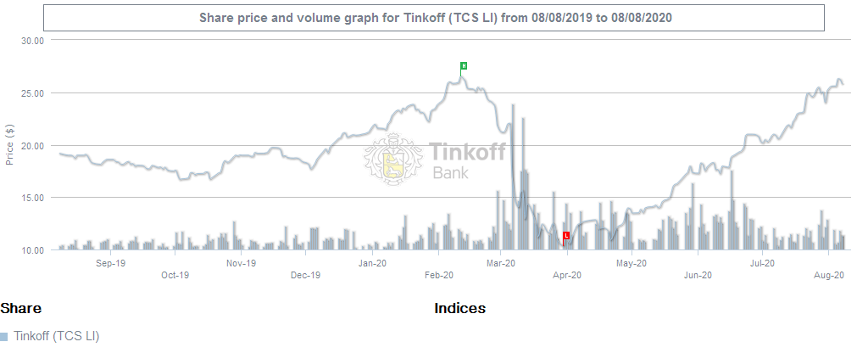Image resolution: width=868 pixels, height=353 pixels.
Task: Toggle the Tinkoff (TCS LI) legend series
Action: [x=56, y=336]
